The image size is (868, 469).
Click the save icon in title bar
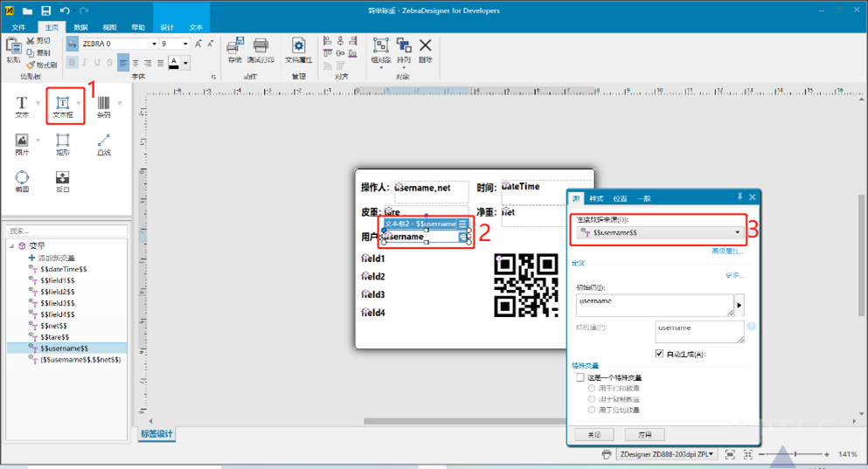coord(45,11)
